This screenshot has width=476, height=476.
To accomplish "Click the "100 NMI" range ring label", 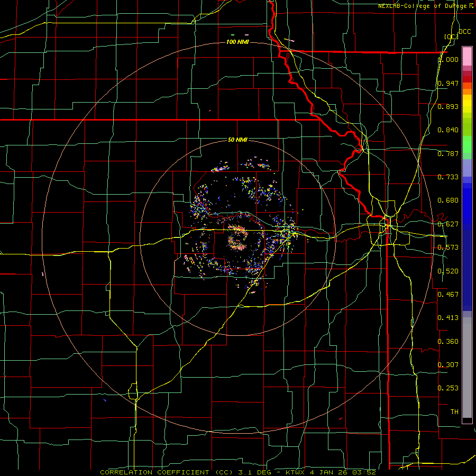I will (x=237, y=42).
